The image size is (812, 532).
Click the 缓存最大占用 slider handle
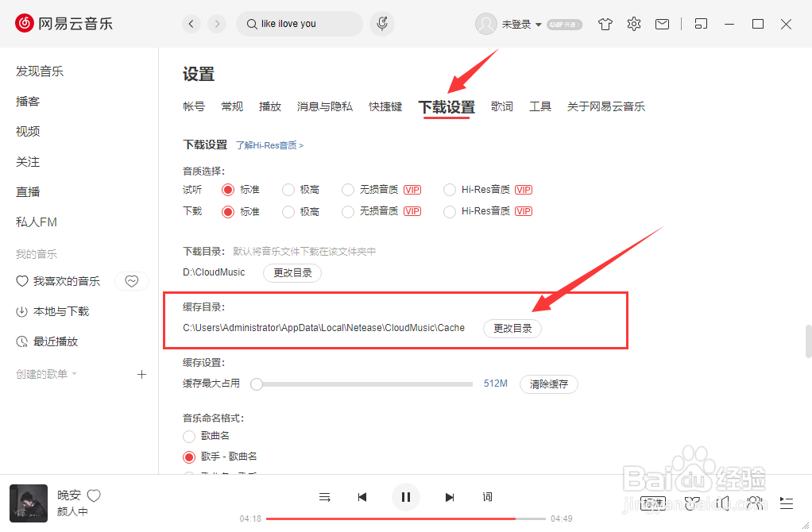pos(257,384)
